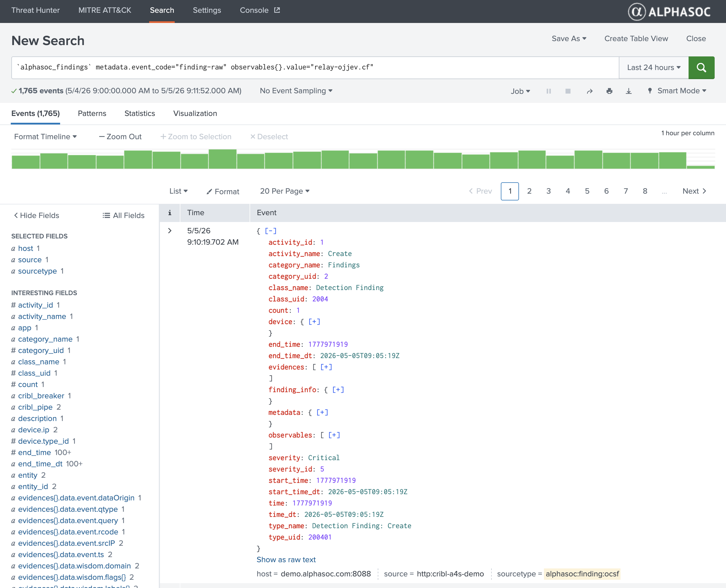Expand the metadata object [+]
Screen dimensions: 726x588
pyautogui.click(x=322, y=413)
